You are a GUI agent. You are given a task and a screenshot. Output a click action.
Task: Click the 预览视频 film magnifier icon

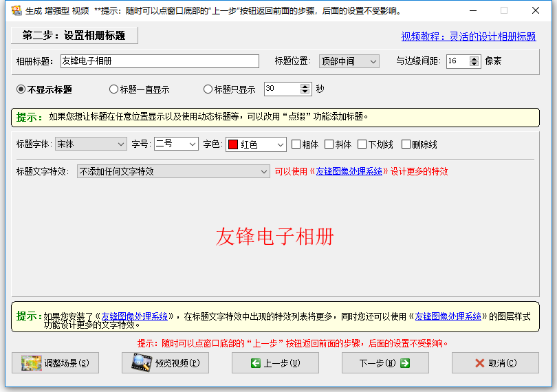click(x=142, y=362)
